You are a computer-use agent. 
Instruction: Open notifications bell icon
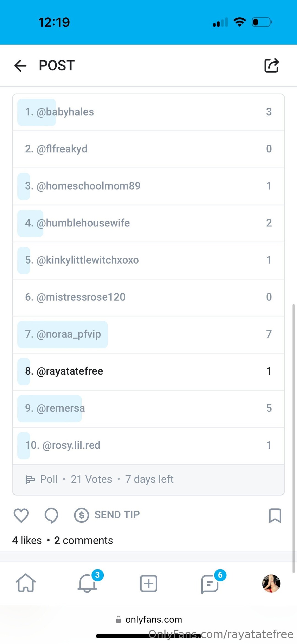pyautogui.click(x=87, y=583)
